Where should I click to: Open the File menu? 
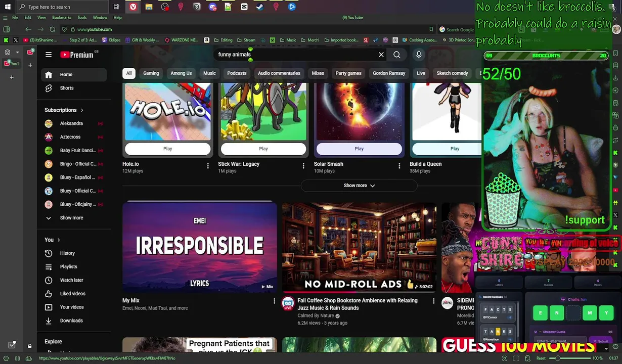(15, 18)
